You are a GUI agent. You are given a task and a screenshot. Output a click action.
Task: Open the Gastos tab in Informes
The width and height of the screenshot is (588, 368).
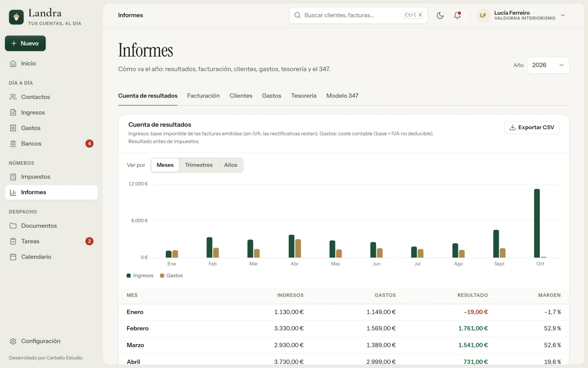point(272,96)
